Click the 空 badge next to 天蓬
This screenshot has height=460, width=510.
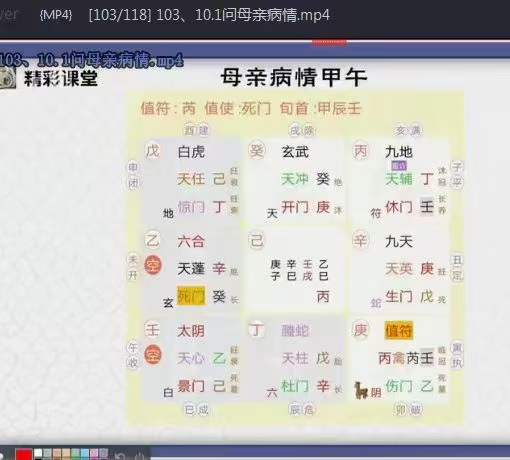coord(153,265)
